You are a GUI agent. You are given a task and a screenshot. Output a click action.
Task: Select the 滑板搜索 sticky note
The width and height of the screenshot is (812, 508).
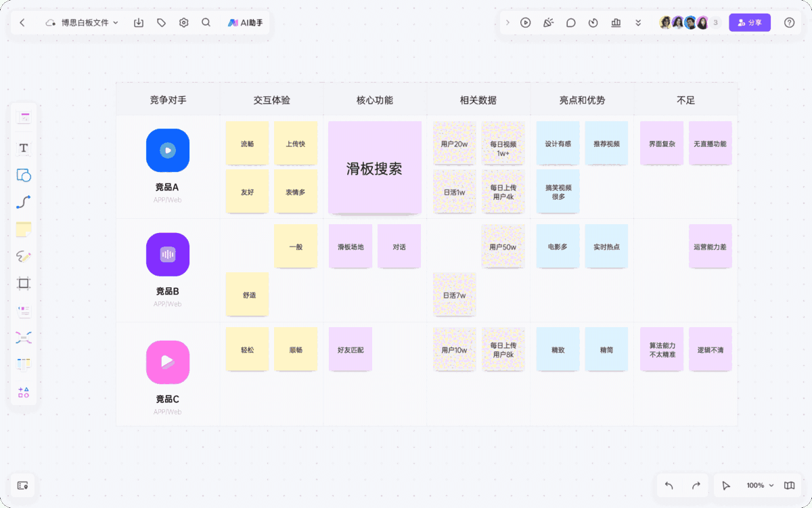coord(374,168)
